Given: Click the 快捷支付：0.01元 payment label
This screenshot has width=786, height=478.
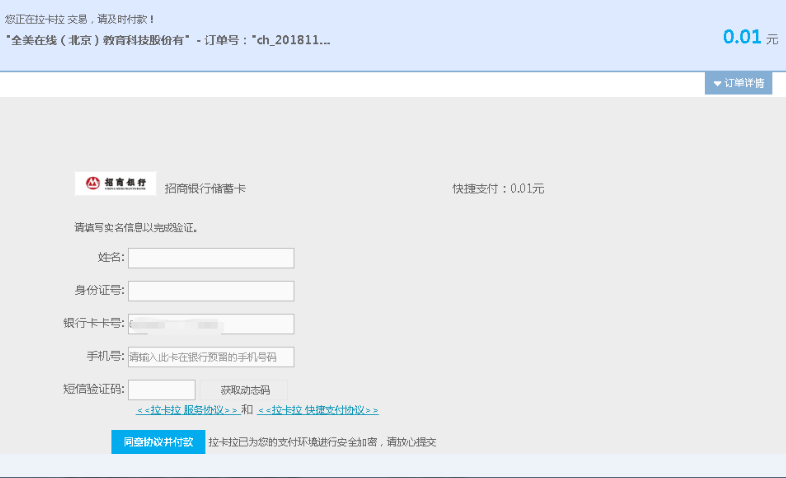Looking at the screenshot, I should click(498, 188).
